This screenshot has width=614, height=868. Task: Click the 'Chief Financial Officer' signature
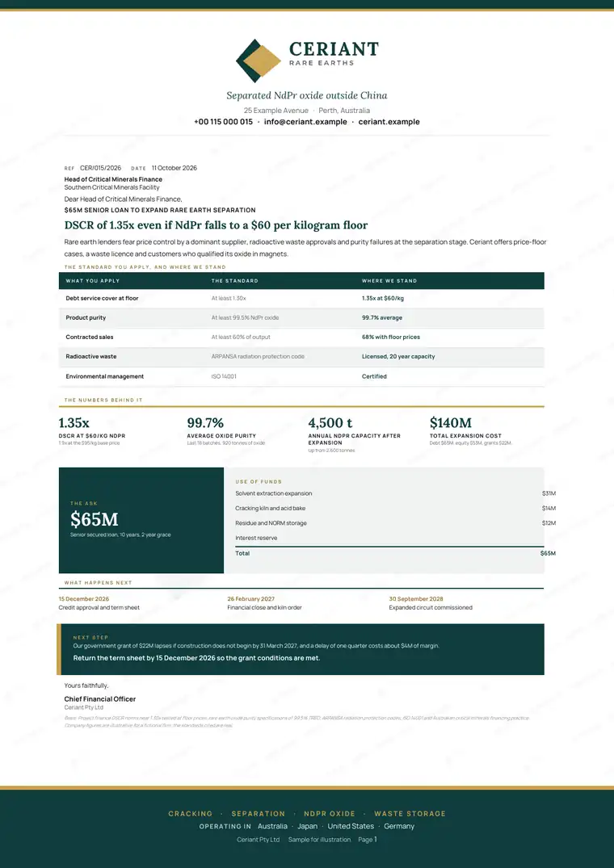99,699
